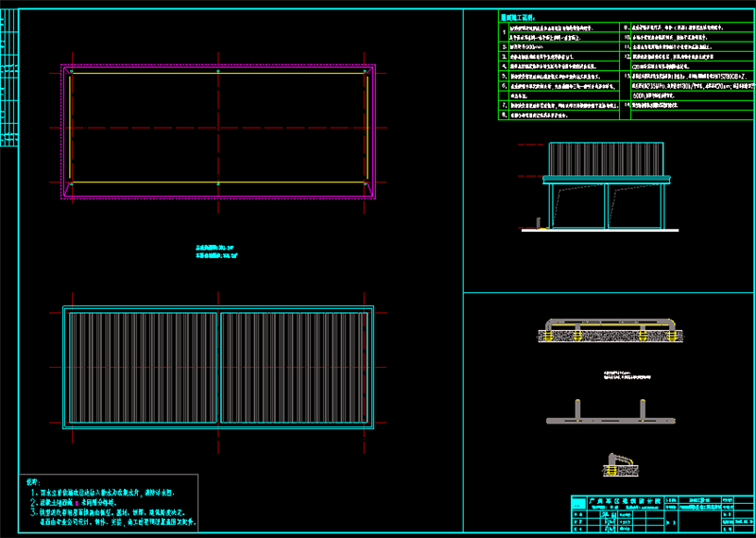Click the white ground line under the elevation

pos(600,231)
